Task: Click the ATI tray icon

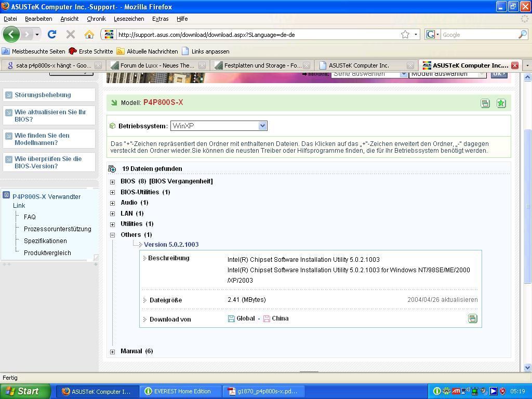Action: (456, 391)
